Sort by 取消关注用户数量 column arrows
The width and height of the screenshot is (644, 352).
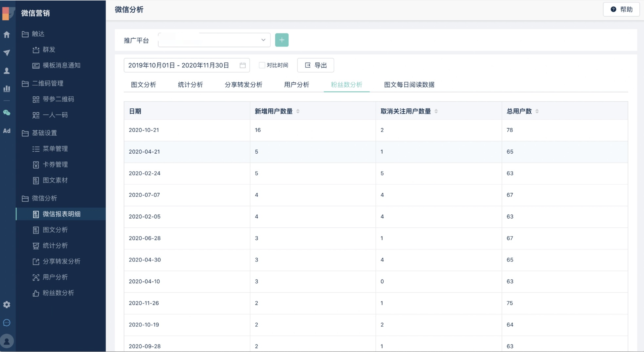tap(436, 111)
